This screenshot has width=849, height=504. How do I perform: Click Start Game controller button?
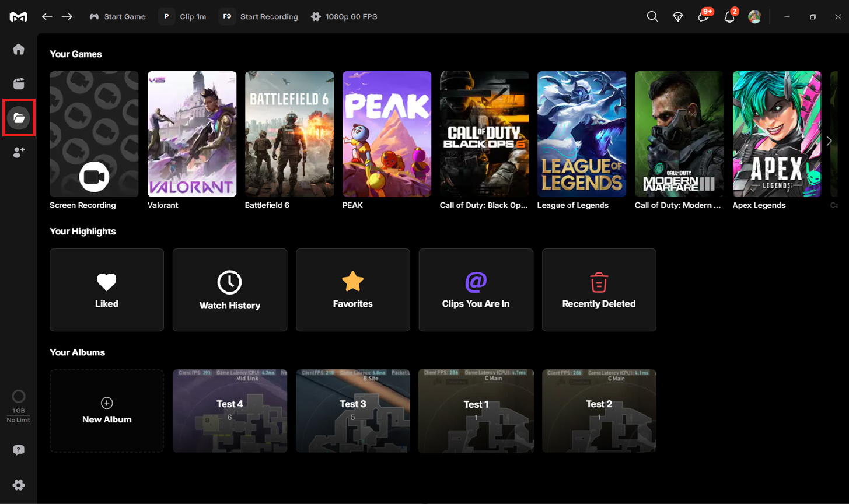(117, 17)
